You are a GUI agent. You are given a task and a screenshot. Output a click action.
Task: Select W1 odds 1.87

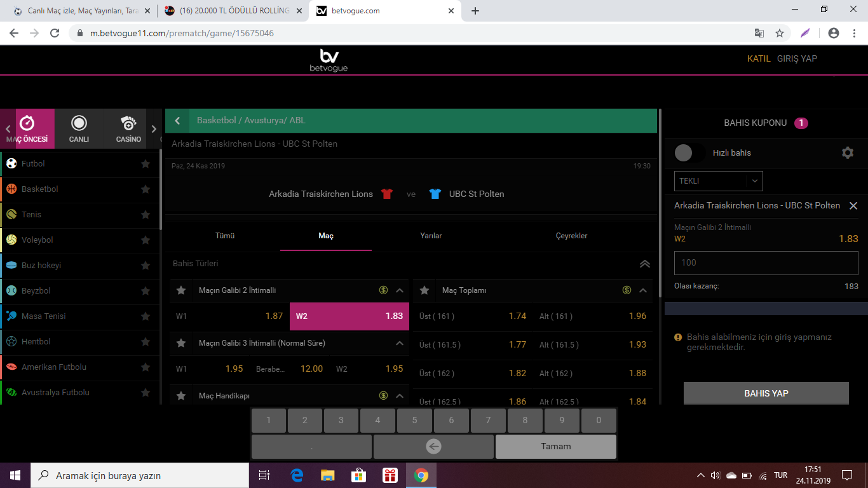[x=229, y=316]
